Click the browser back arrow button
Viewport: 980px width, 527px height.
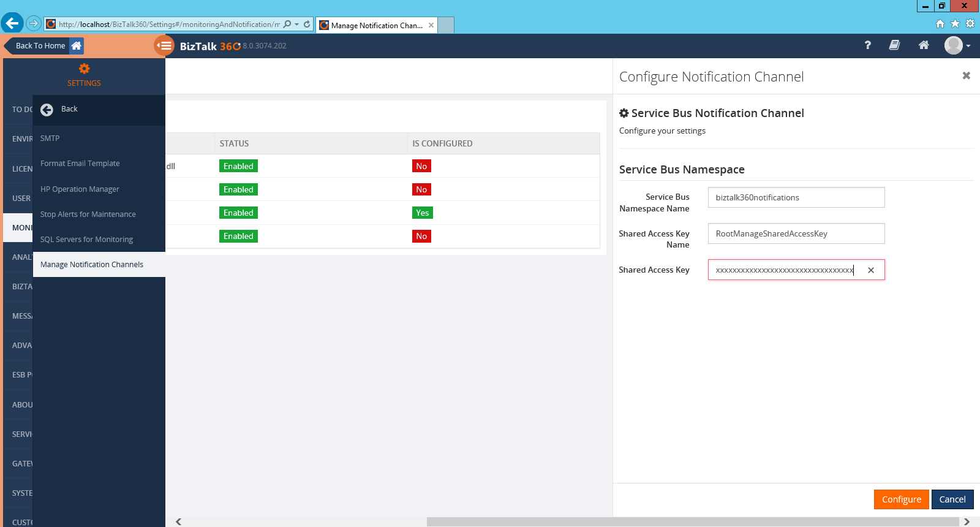point(12,23)
